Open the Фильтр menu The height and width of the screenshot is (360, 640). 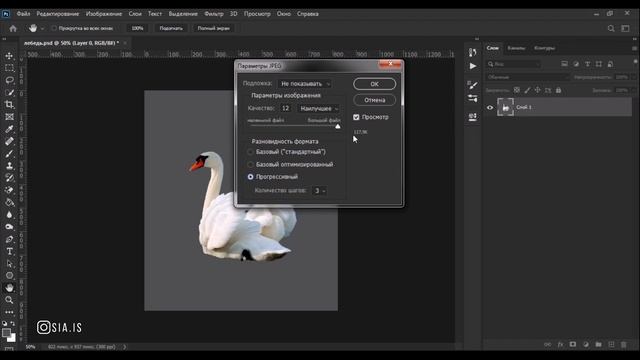(213, 14)
